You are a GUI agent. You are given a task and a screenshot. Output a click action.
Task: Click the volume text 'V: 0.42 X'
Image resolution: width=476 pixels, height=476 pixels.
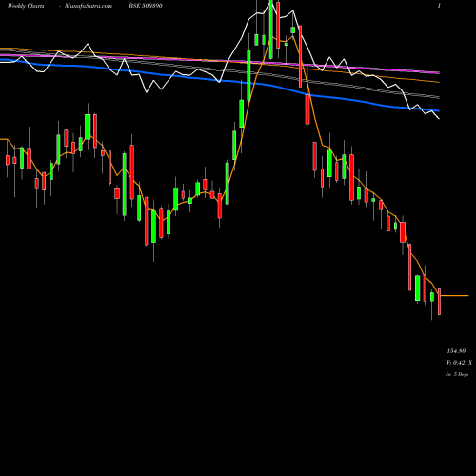[459, 363]
